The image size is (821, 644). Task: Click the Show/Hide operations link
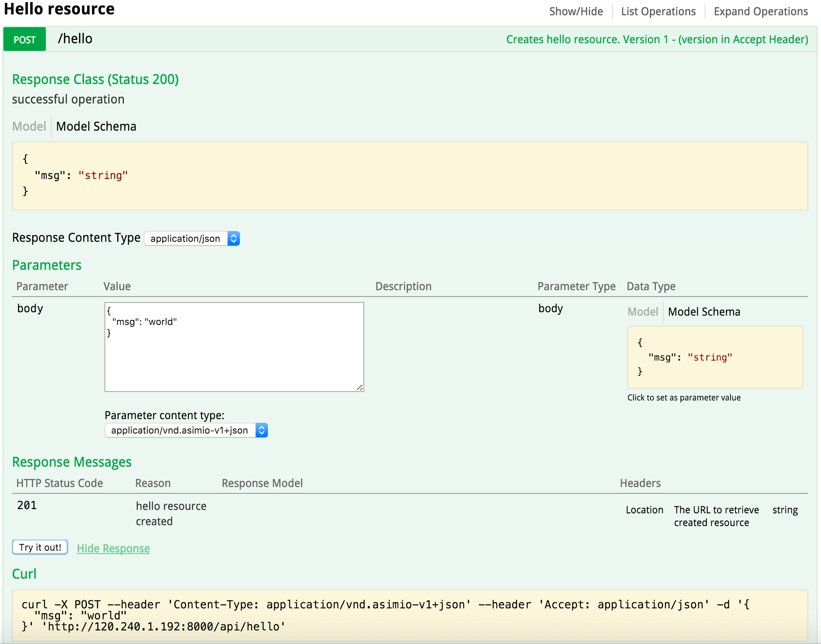[576, 11]
